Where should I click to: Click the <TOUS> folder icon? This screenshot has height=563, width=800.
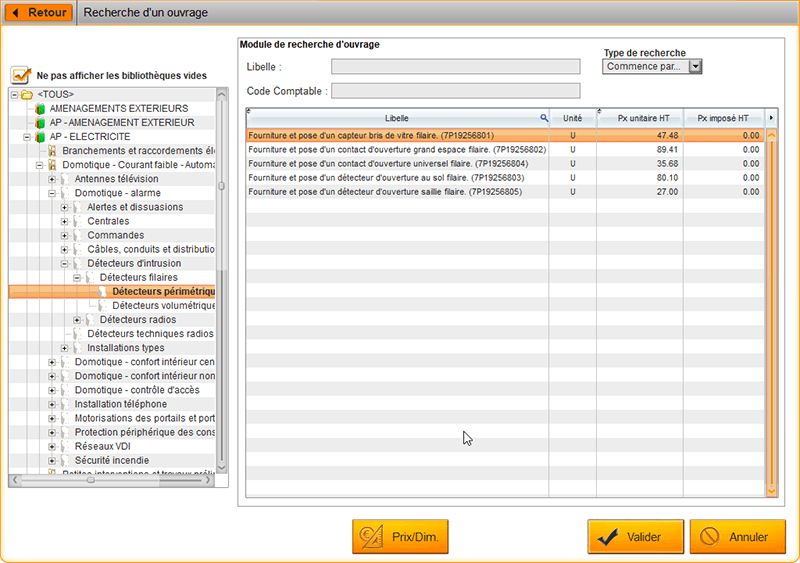pyautogui.click(x=27, y=94)
